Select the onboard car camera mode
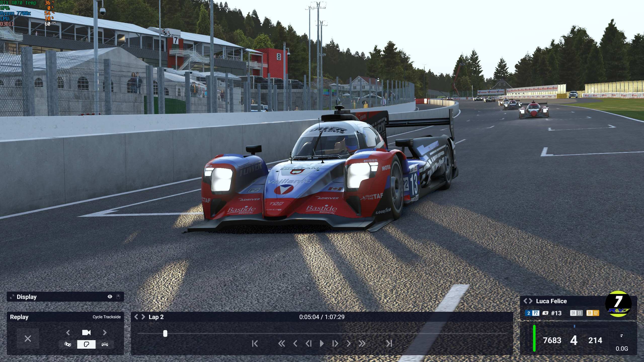Image resolution: width=644 pixels, height=362 pixels. tap(105, 344)
